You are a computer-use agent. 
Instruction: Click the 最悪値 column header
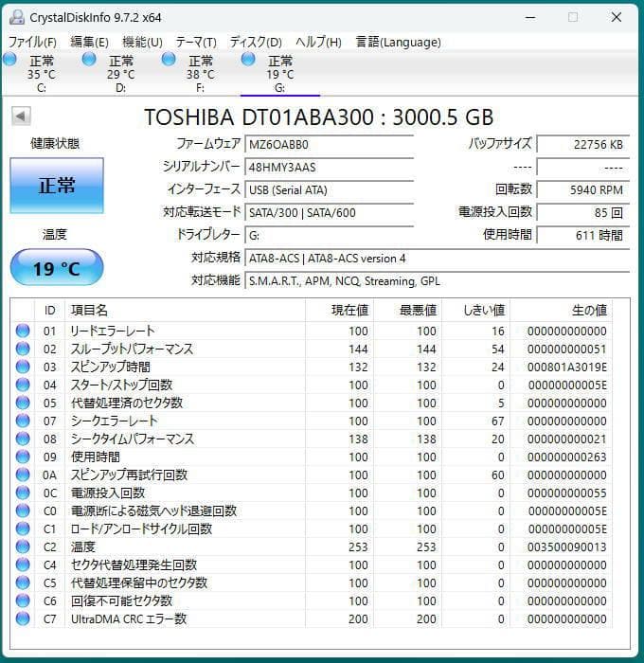click(x=407, y=311)
